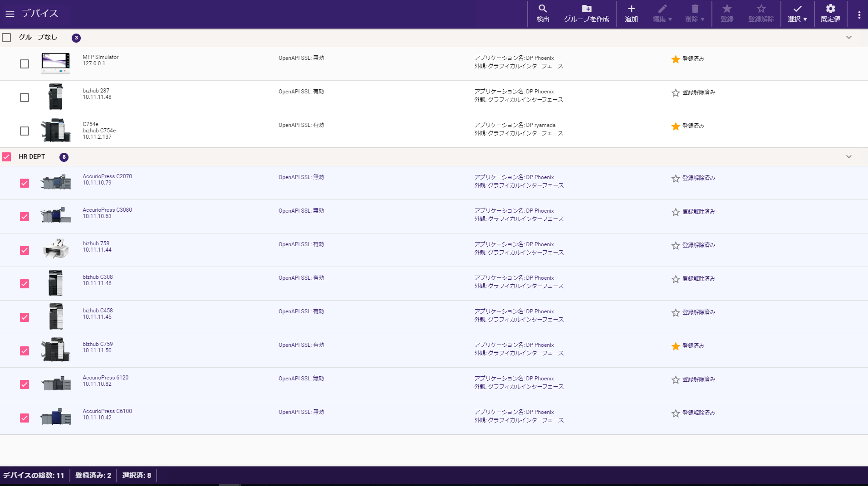
Task: Open the 編集 pencil dropdown
Action: [662, 14]
